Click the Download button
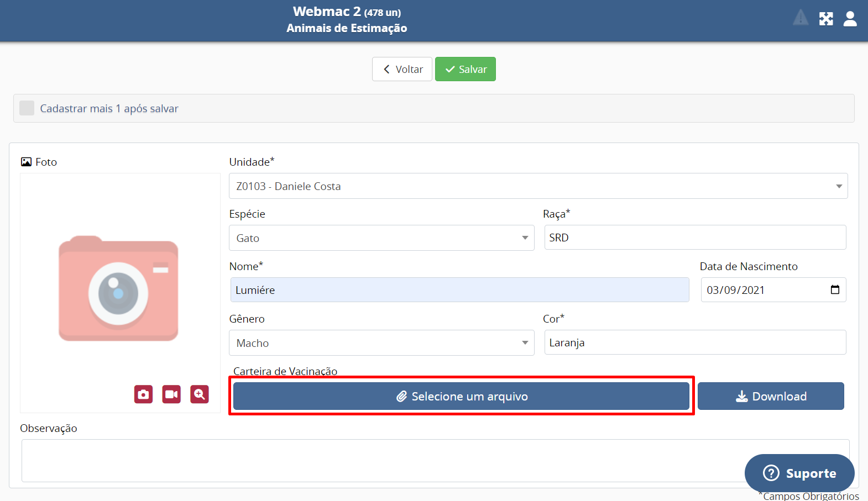Viewport: 868px width, 501px height. tap(771, 396)
